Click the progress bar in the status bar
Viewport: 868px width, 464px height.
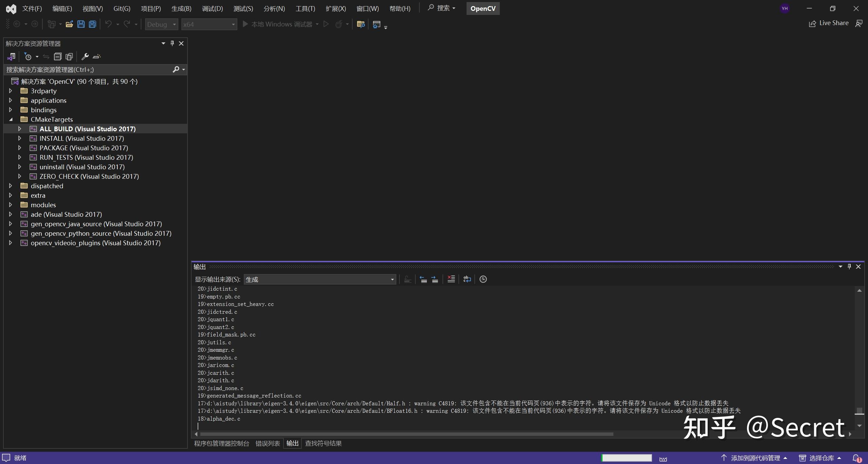pos(626,458)
